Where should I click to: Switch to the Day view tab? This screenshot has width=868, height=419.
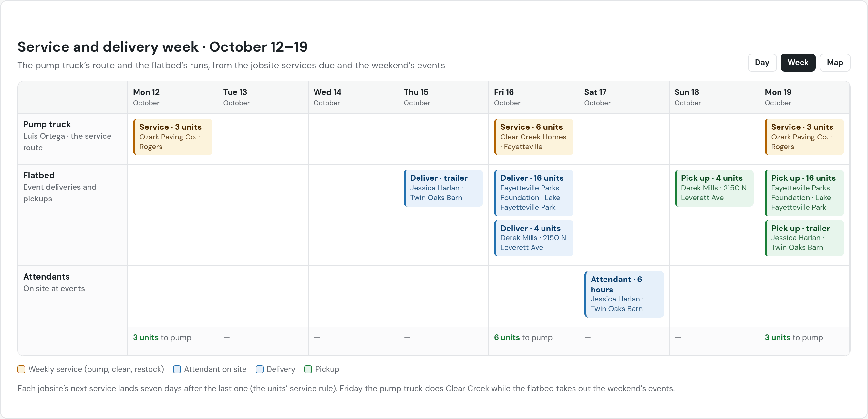click(x=762, y=63)
